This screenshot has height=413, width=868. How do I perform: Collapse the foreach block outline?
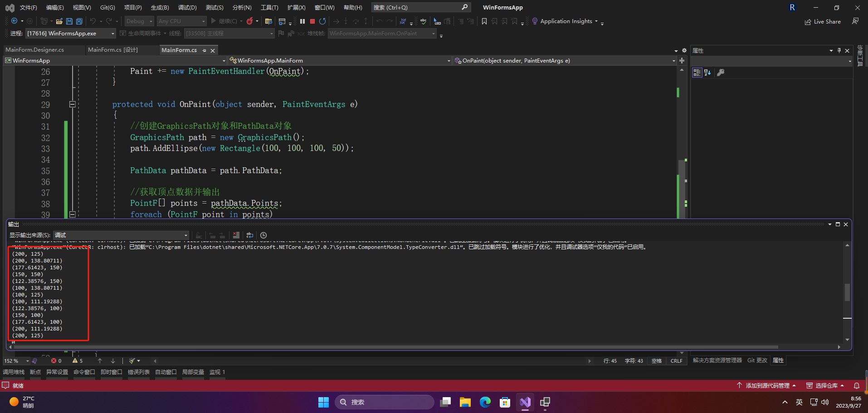[x=72, y=214]
